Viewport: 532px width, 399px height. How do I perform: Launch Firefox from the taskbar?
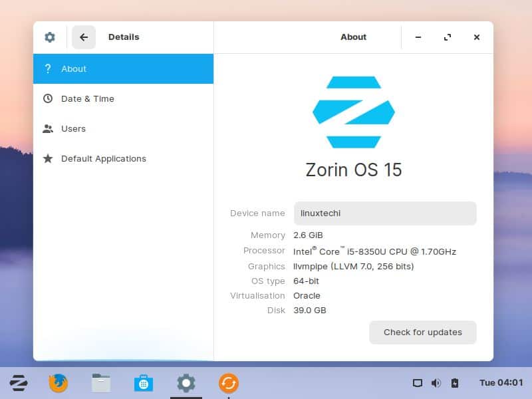pyautogui.click(x=59, y=383)
